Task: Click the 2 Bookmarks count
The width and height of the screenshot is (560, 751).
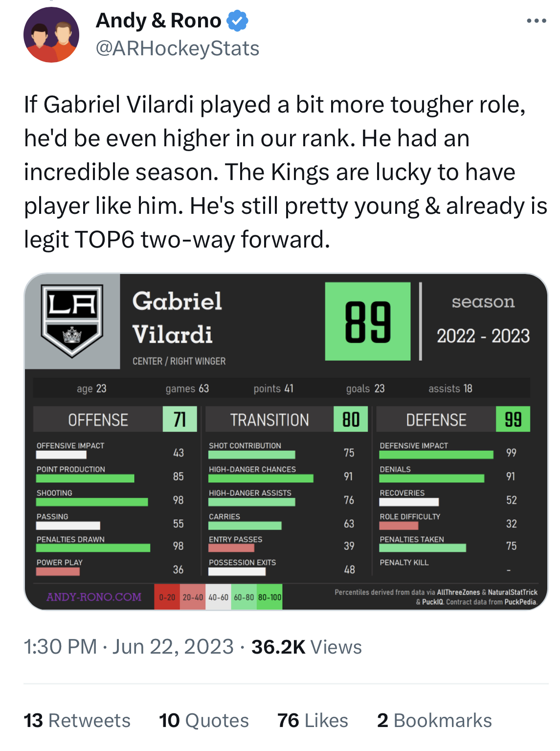Action: click(434, 721)
